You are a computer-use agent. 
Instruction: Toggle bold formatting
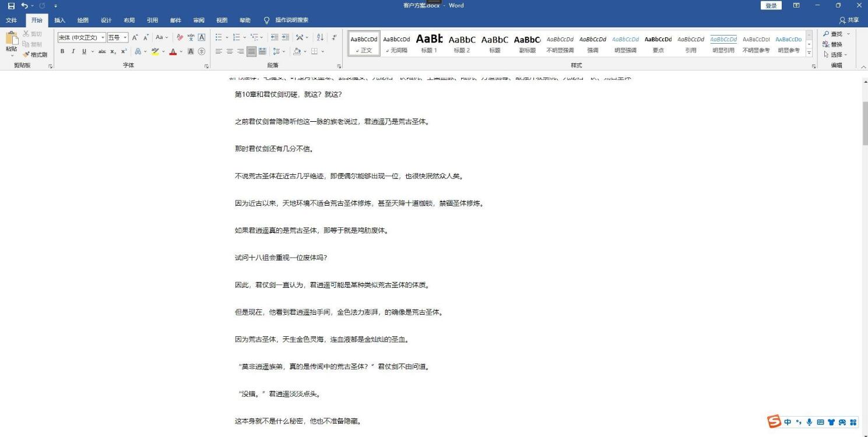point(62,51)
